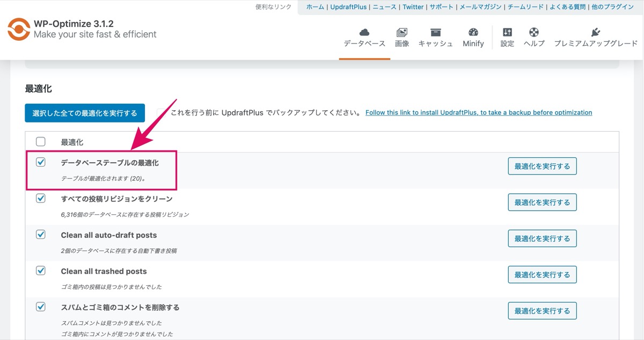
Task: Open the Minify gauge icon
Action: click(473, 32)
